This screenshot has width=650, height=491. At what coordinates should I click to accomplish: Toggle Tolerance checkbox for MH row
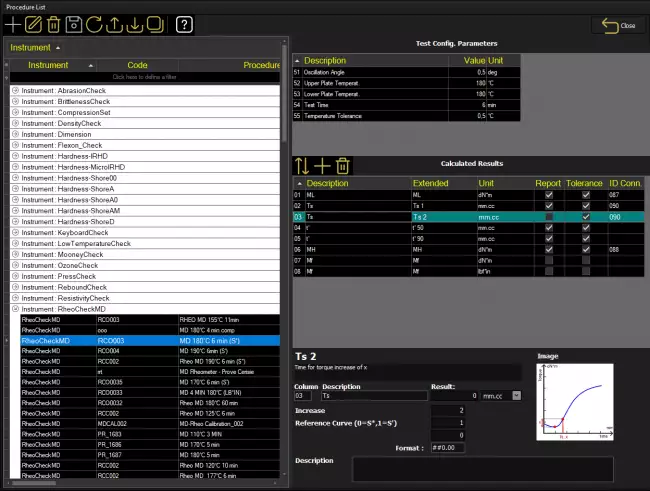(x=586, y=248)
